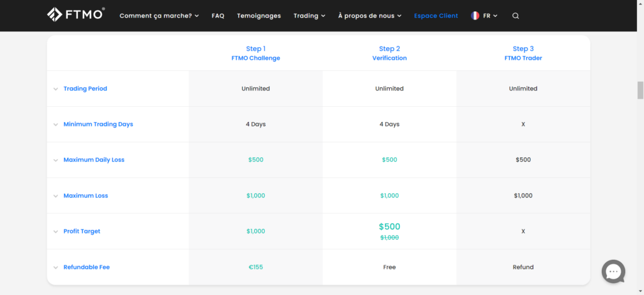
Task: Open the 'À propos de nous' menu
Action: [370, 16]
